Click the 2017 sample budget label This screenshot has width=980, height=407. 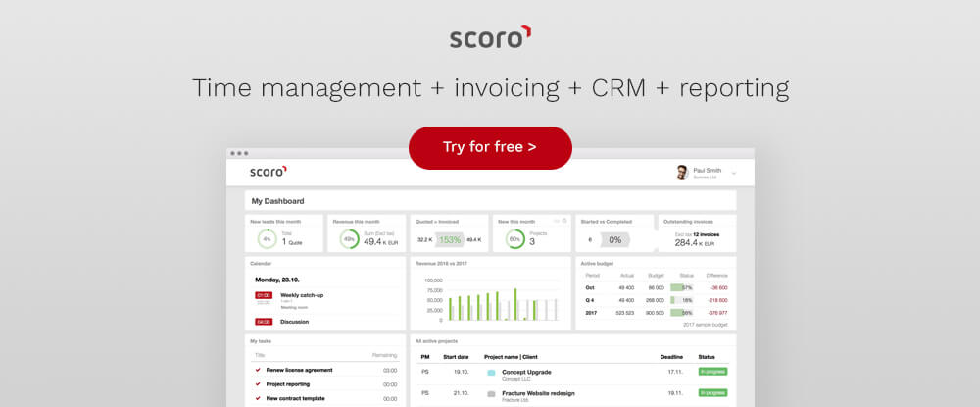coord(705,325)
